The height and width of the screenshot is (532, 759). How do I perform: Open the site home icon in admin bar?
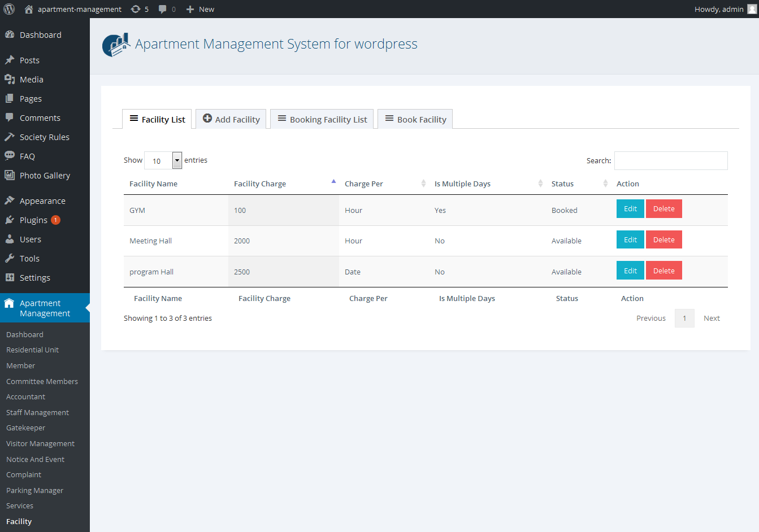point(29,9)
